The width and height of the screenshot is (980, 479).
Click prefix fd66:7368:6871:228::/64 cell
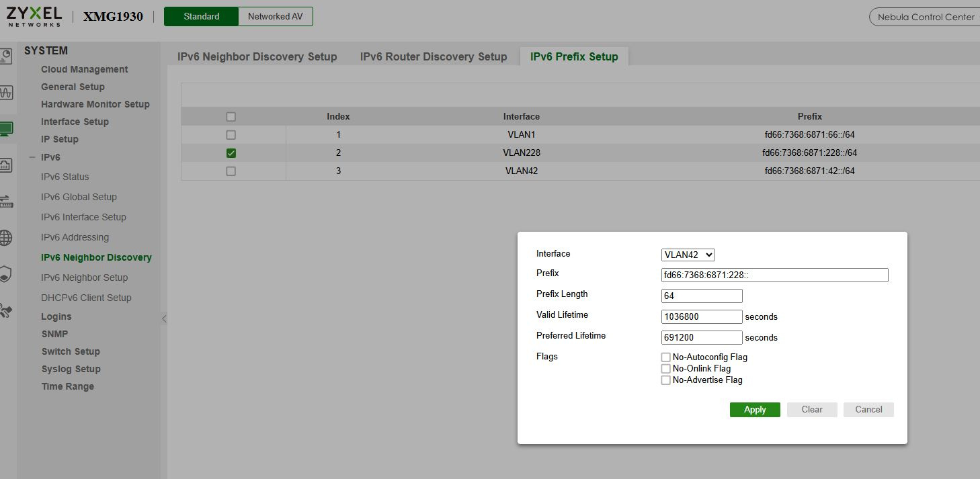tap(809, 153)
